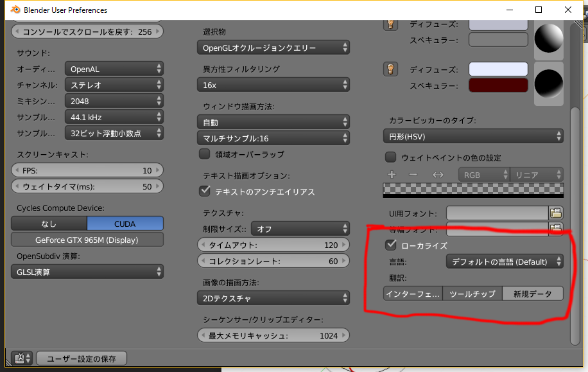Click the ウェイトタイマ(ms) 50 field
The width and height of the screenshot is (588, 372).
point(87,186)
